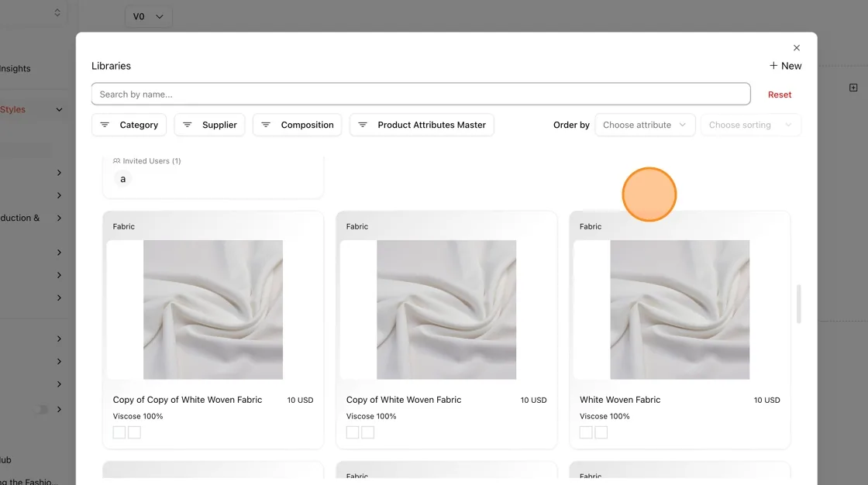Image resolution: width=868 pixels, height=485 pixels.
Task: Open the Choose attribute order dropdown
Action: [x=645, y=126]
